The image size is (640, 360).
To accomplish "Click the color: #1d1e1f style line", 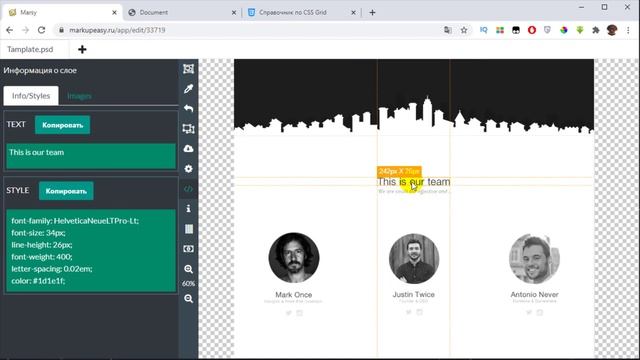I will tap(38, 281).
